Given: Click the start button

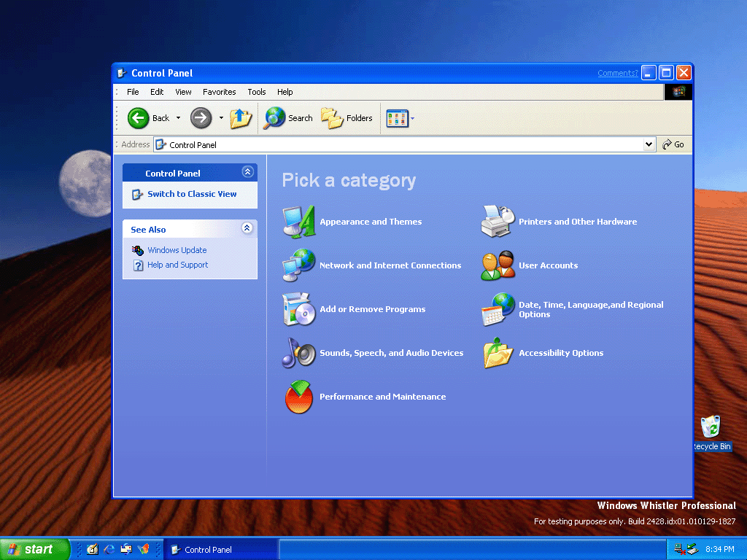Looking at the screenshot, I should coord(34,549).
